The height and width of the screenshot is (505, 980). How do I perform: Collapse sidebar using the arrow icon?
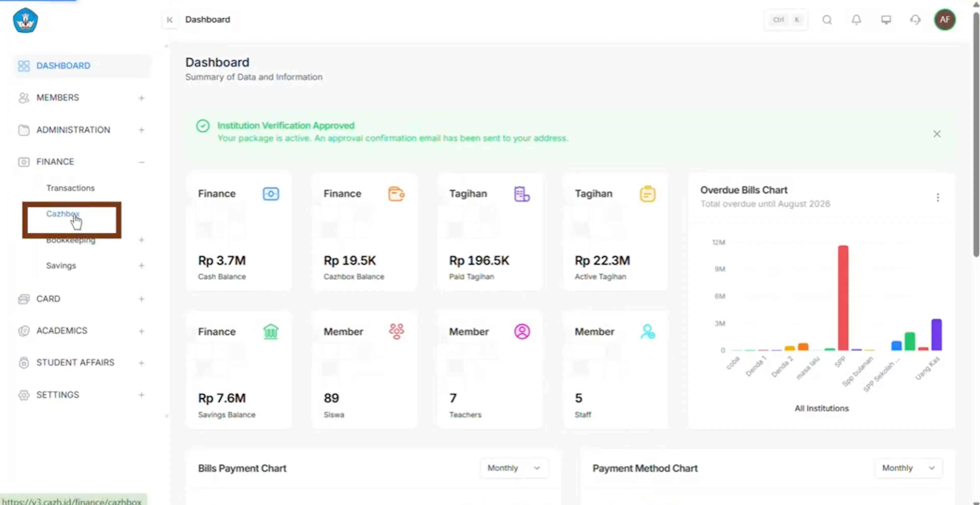pos(170,20)
